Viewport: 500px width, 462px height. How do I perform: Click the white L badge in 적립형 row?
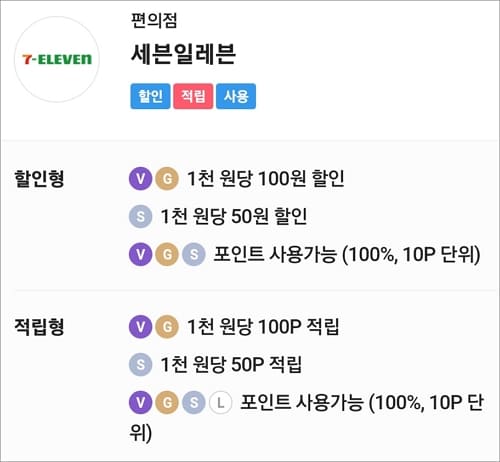(x=220, y=403)
